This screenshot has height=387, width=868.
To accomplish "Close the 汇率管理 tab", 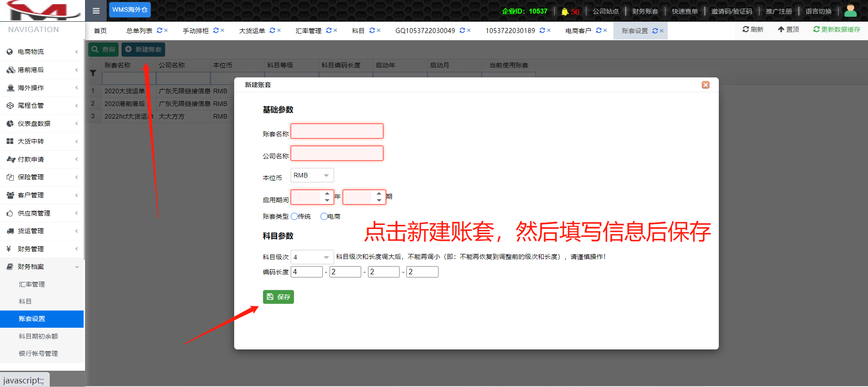I will point(335,30).
